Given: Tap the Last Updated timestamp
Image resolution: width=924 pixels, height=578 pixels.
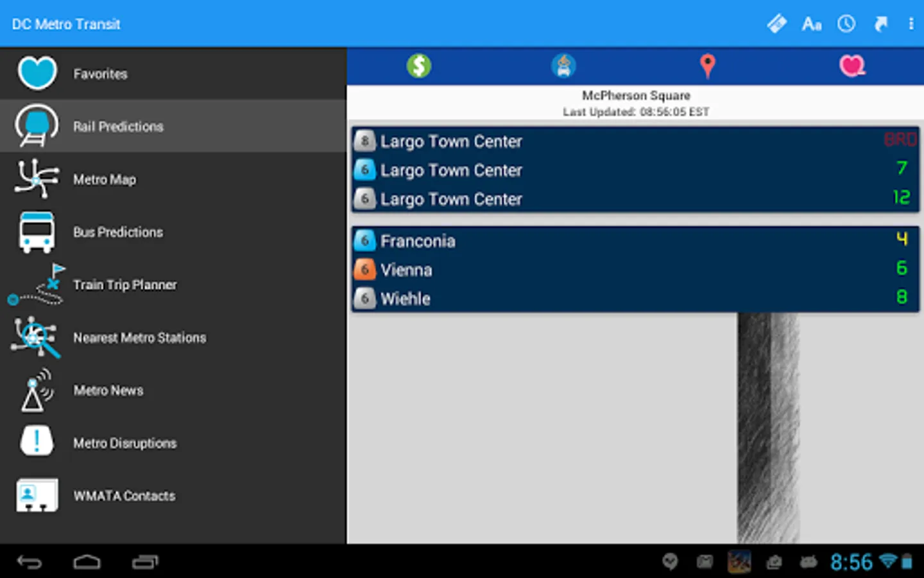Looking at the screenshot, I should (636, 112).
